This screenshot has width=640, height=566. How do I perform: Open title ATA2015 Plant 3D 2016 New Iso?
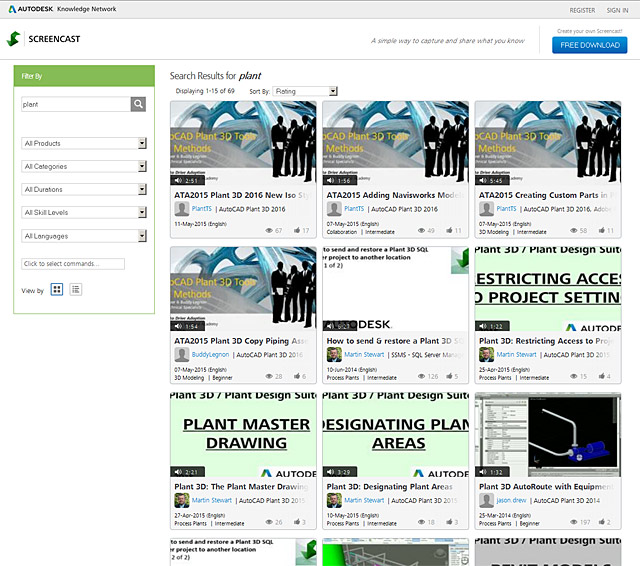242,195
